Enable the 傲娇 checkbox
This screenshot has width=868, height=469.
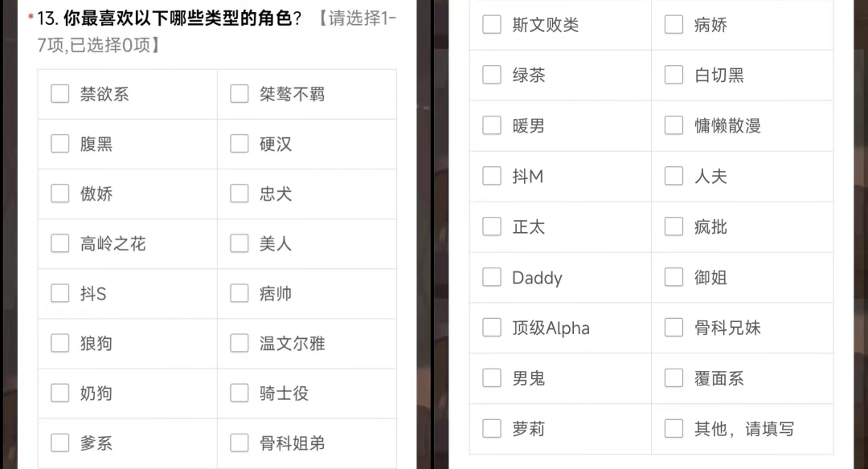coord(60,194)
